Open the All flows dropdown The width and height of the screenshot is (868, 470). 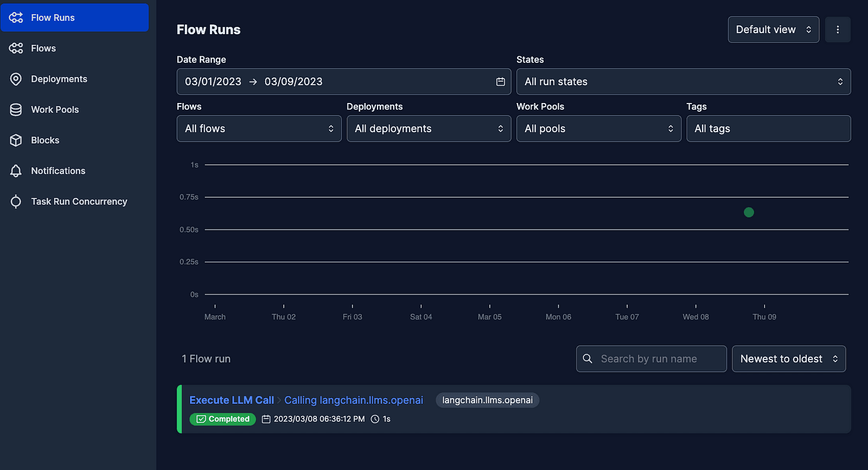click(259, 129)
